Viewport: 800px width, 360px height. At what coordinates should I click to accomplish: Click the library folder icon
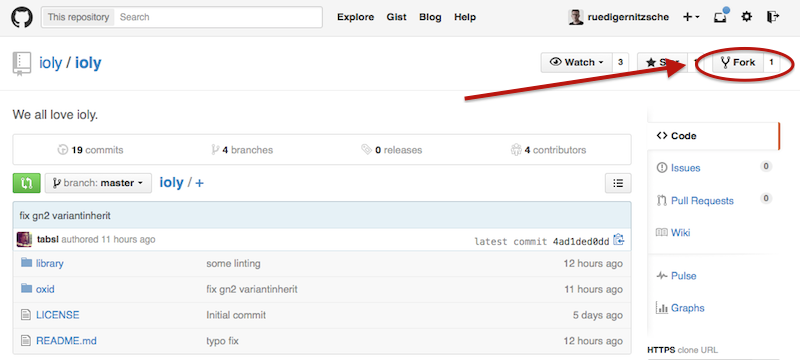tap(27, 263)
